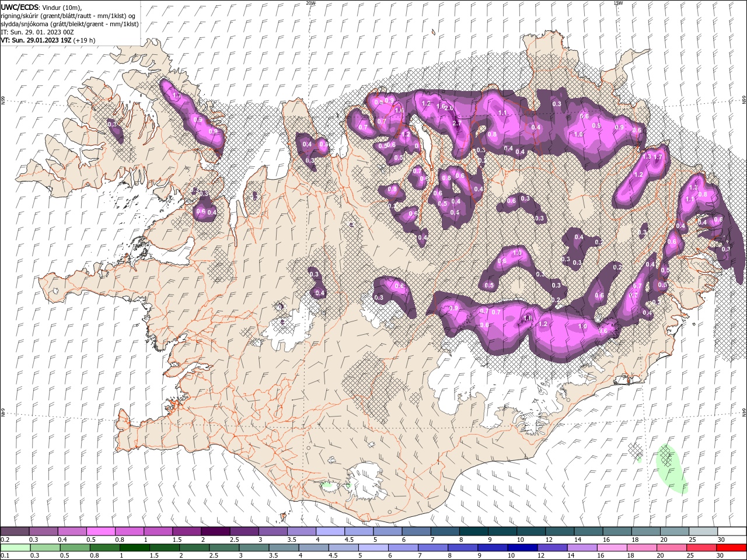Image resolution: width=747 pixels, height=560 pixels.
Task: Pick the dark purple 0.2 swatch on snow scale
Action: pos(15,531)
